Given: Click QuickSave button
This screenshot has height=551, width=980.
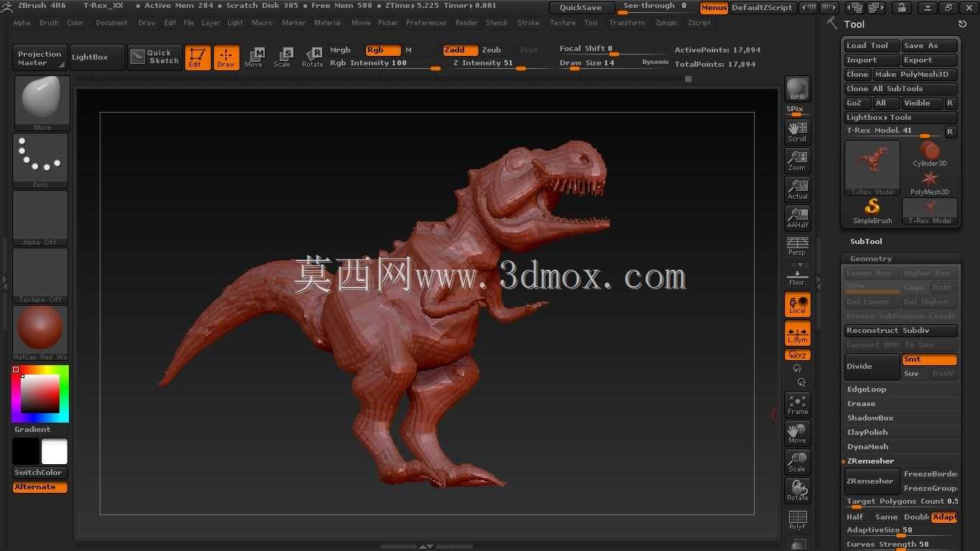Looking at the screenshot, I should pos(582,8).
